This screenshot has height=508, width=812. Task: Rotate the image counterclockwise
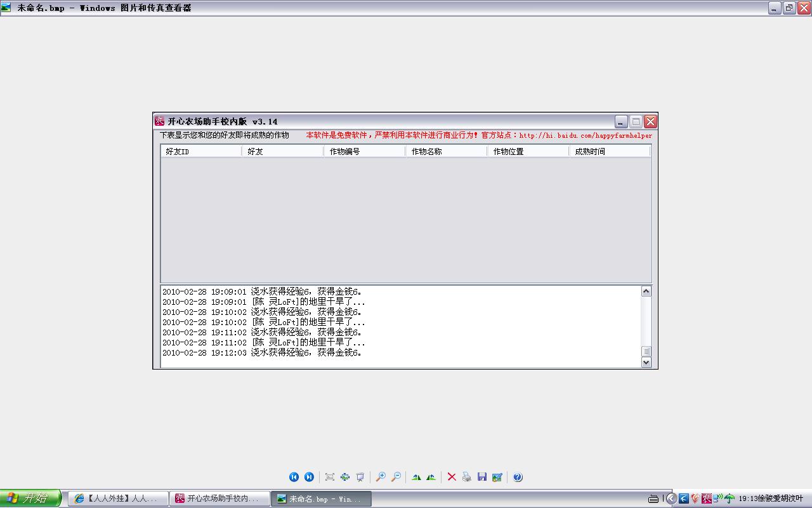coord(431,477)
